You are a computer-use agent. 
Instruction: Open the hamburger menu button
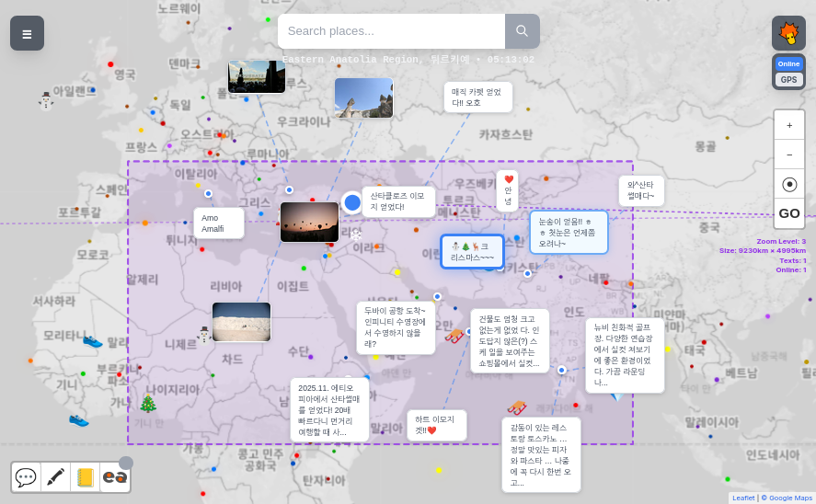coord(27,33)
